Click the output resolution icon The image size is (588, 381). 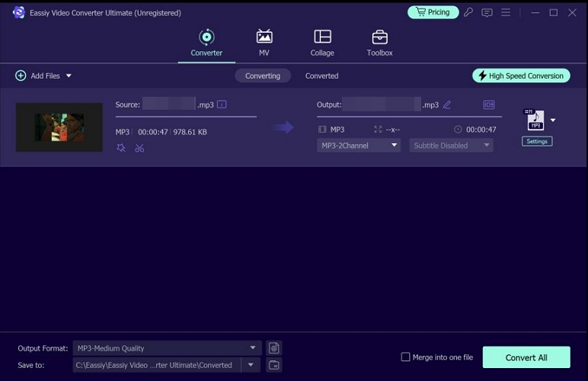pos(378,130)
